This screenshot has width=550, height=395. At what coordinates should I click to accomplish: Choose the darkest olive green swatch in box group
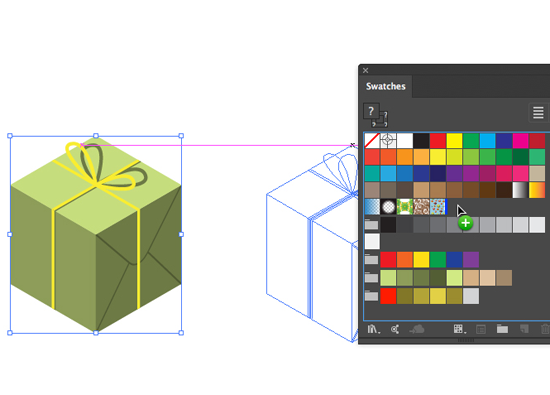click(x=438, y=278)
